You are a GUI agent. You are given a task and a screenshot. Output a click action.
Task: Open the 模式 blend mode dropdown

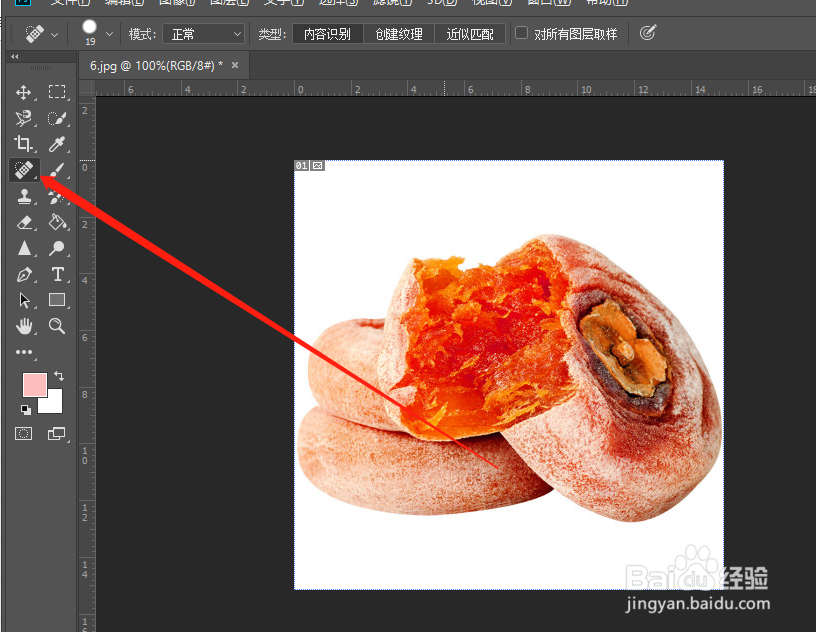pos(203,34)
